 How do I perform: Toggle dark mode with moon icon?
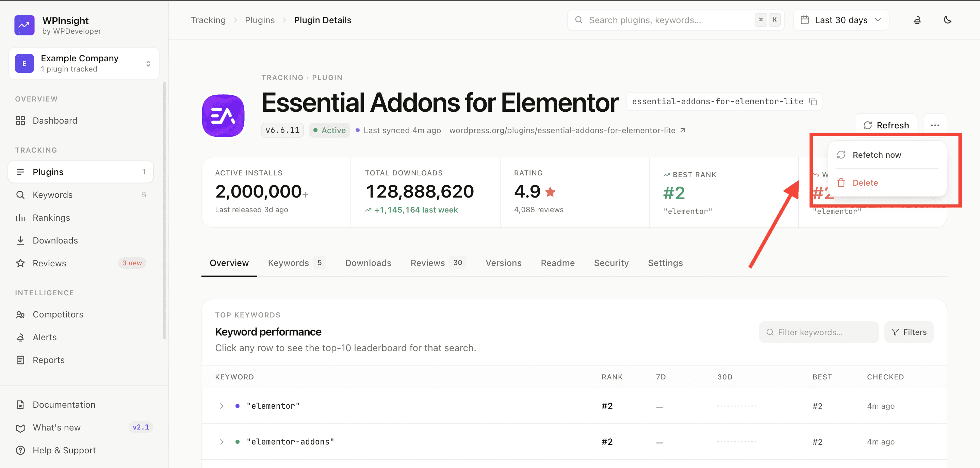(x=948, y=20)
